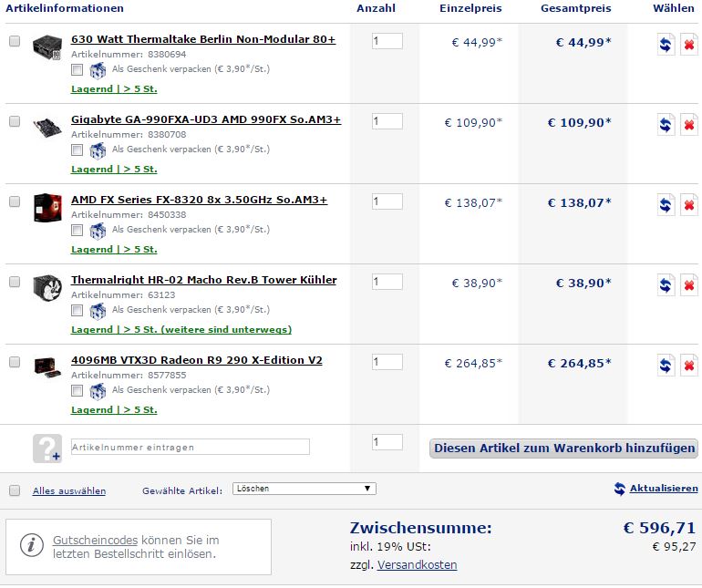Open AMD FX Series FX-8320 product link
Image resolution: width=702 pixels, height=588 pixels.
(200, 200)
